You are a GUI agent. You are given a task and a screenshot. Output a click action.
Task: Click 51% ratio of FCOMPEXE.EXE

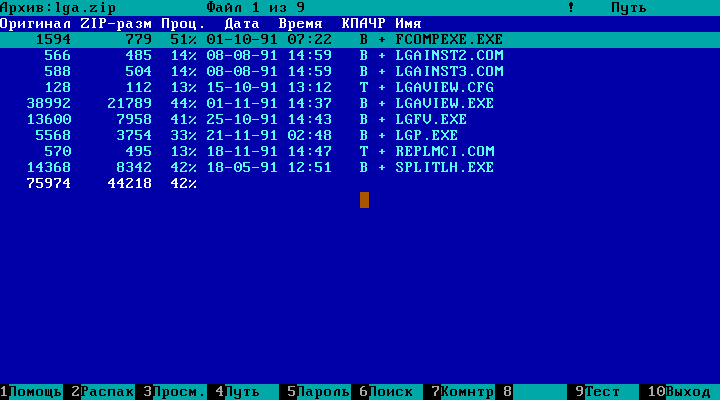tap(184, 39)
